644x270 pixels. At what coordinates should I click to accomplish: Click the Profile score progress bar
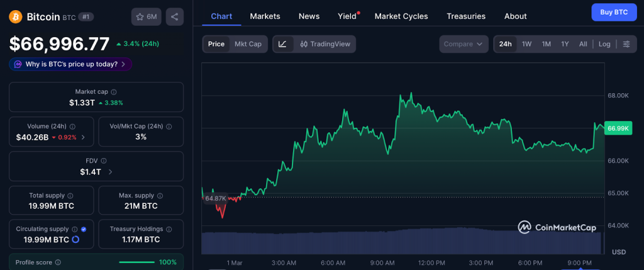[x=136, y=262]
